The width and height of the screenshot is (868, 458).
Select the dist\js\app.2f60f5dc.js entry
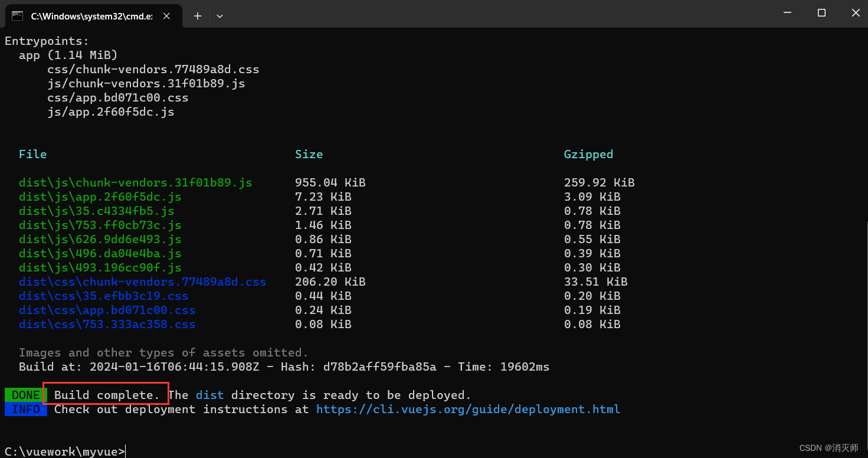[x=100, y=197]
